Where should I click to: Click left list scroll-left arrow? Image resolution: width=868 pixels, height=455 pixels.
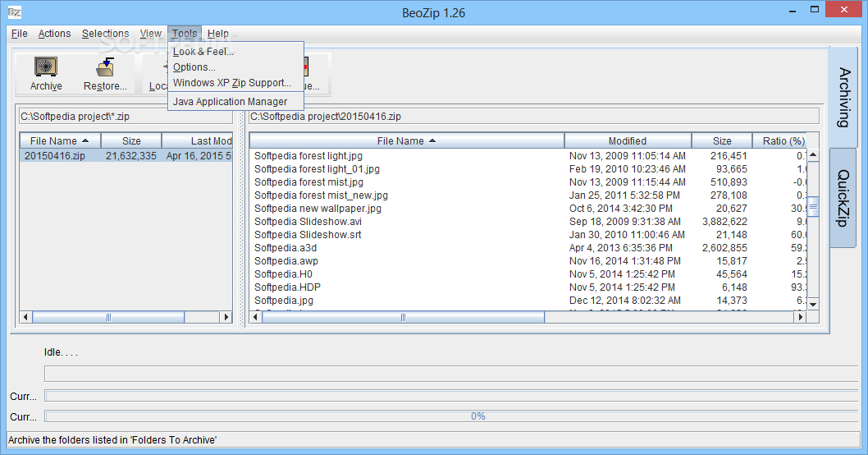tap(25, 317)
